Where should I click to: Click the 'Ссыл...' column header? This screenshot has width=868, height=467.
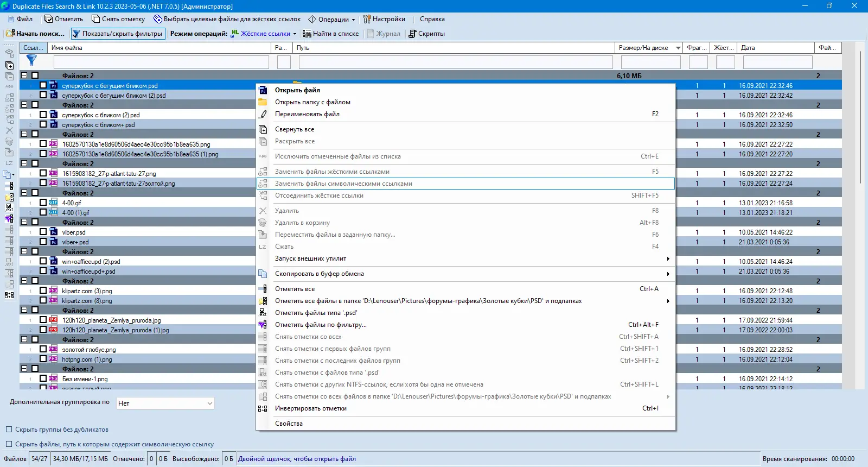[34, 48]
